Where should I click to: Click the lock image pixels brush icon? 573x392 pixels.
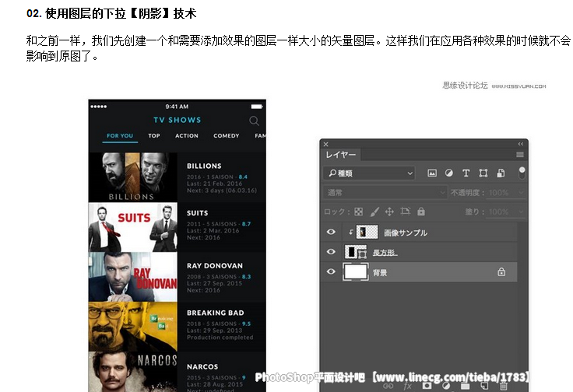(374, 212)
